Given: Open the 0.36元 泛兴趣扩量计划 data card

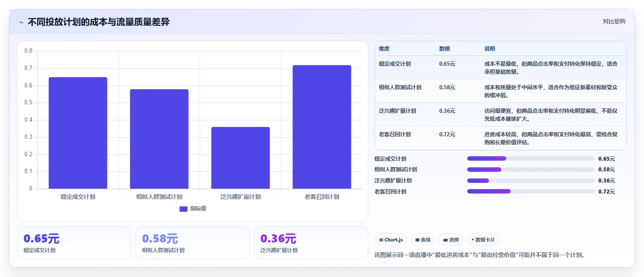Looking at the screenshot, I should point(311,243).
